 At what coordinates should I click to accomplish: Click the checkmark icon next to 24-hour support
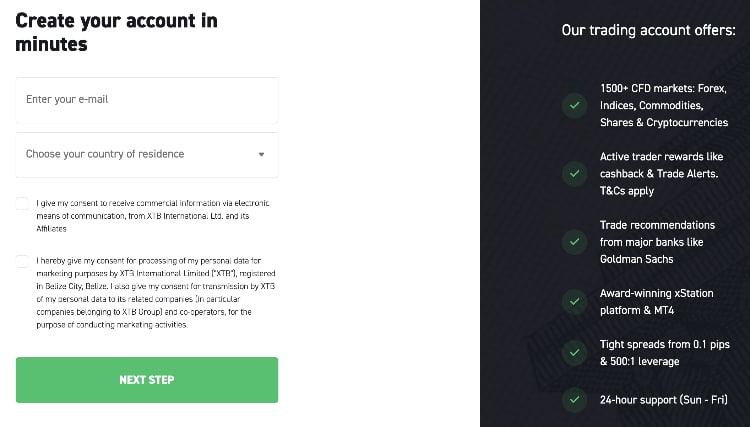click(x=574, y=400)
